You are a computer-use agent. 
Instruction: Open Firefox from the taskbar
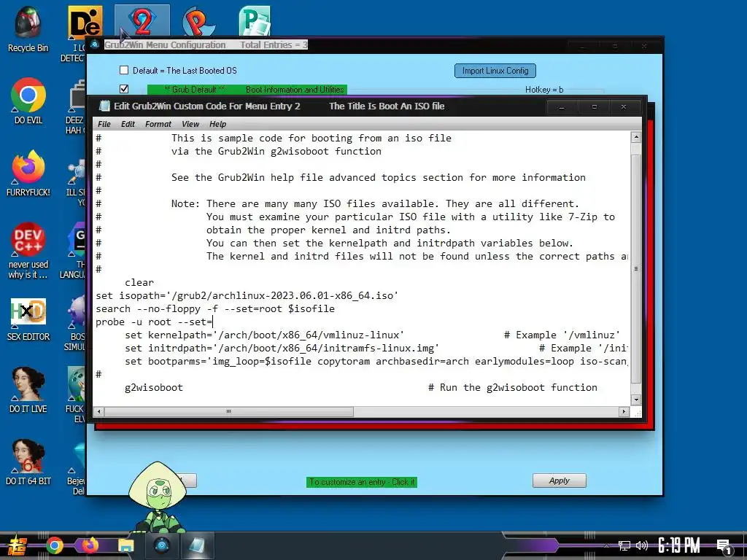[90, 545]
